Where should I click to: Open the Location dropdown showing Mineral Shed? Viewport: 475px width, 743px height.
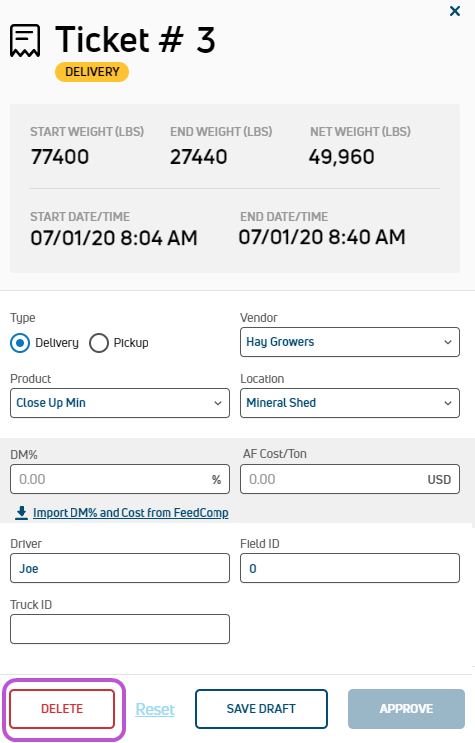tap(350, 403)
